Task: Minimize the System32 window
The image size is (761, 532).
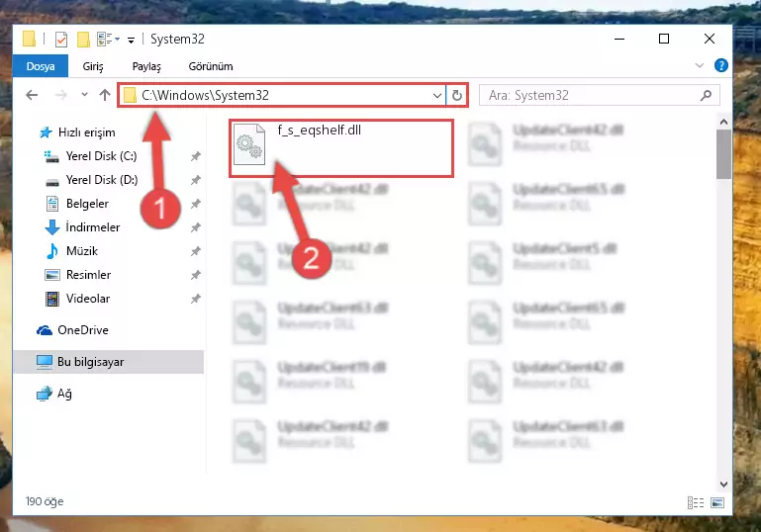Action: click(x=619, y=39)
